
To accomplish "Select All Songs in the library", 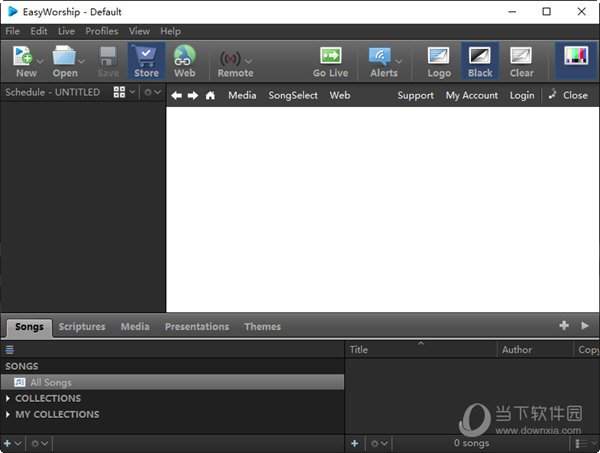I will 173,382.
